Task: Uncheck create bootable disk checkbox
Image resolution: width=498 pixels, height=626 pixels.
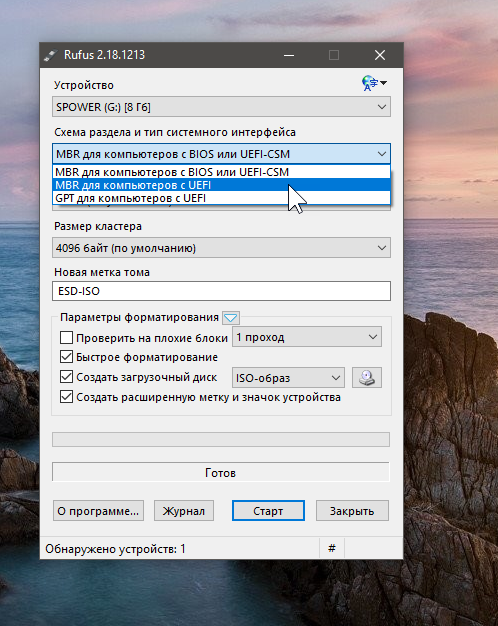Action: (66, 377)
